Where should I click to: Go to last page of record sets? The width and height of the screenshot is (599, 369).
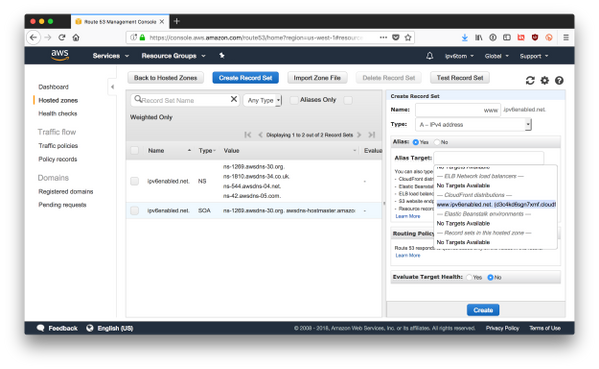[371, 135]
